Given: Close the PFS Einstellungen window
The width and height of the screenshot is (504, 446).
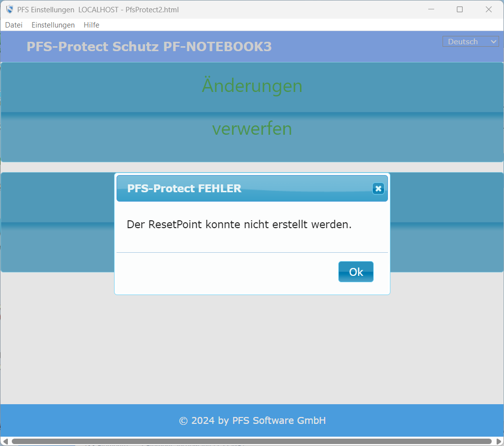Looking at the screenshot, I should click(x=489, y=9).
